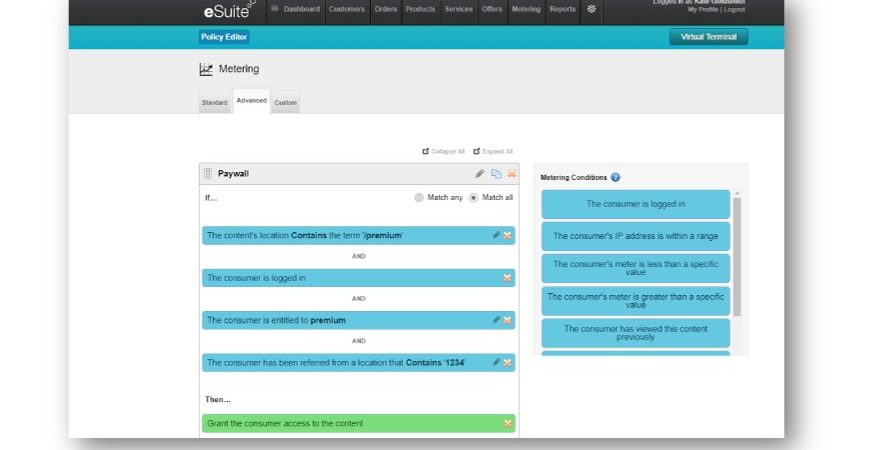Click the Virtual Terminal button
Viewport: 874px width, 450px height.
[708, 37]
